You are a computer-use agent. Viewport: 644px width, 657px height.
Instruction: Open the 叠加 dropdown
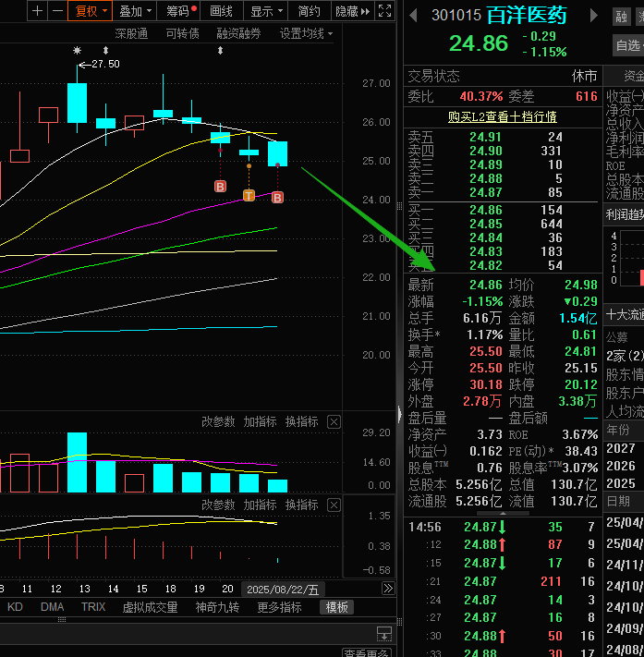tap(135, 11)
